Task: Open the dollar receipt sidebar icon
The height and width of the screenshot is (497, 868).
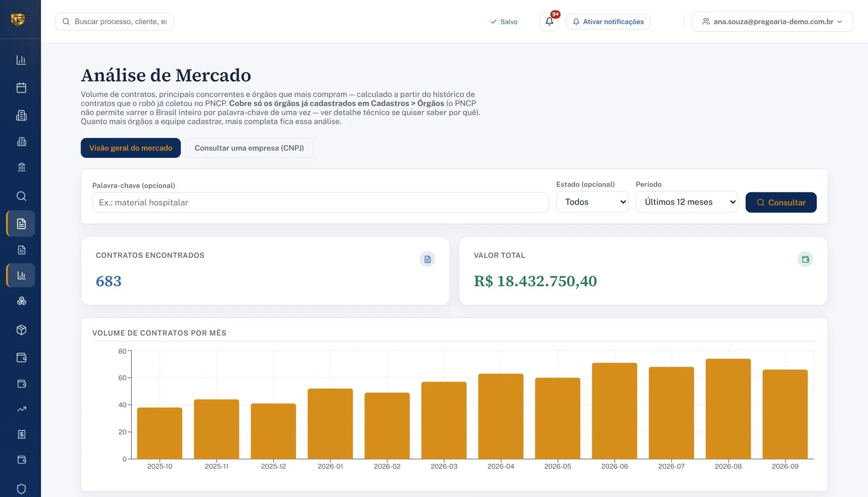Action: click(x=21, y=434)
